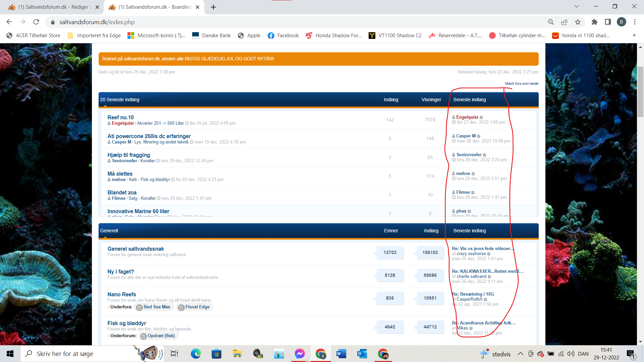Show hidden system tray icons
This screenshot has height=362, width=644.
[520, 354]
